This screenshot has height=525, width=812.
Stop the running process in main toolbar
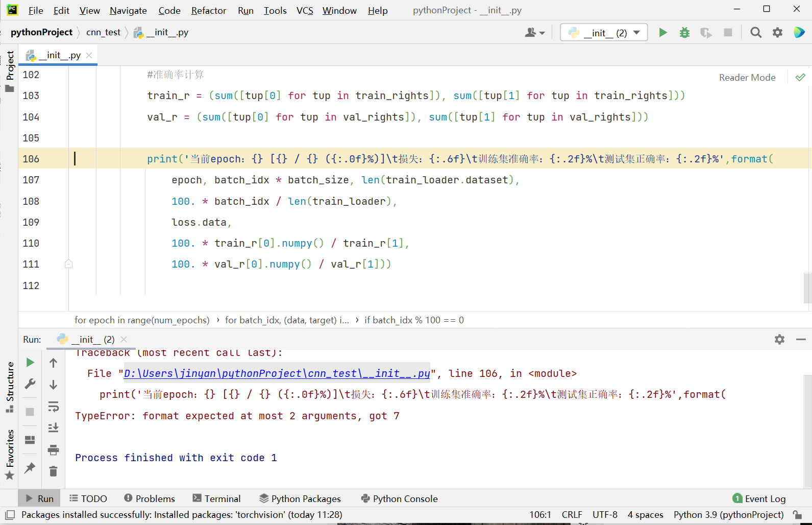tap(728, 33)
